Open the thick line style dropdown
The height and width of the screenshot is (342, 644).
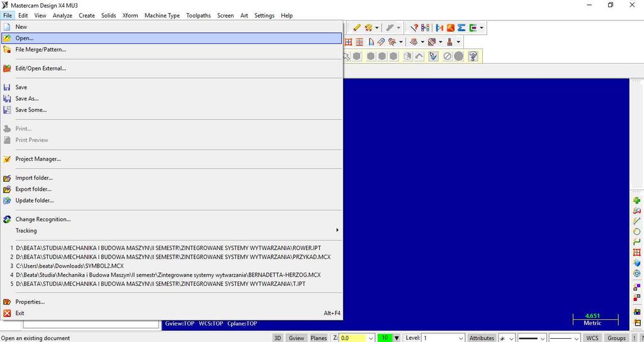coord(542,338)
